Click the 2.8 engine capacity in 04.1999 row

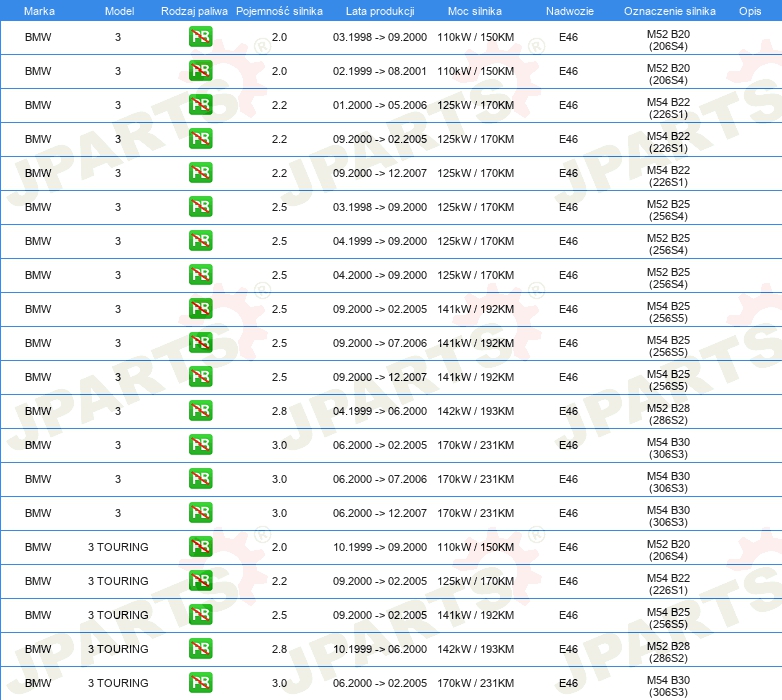click(x=279, y=411)
